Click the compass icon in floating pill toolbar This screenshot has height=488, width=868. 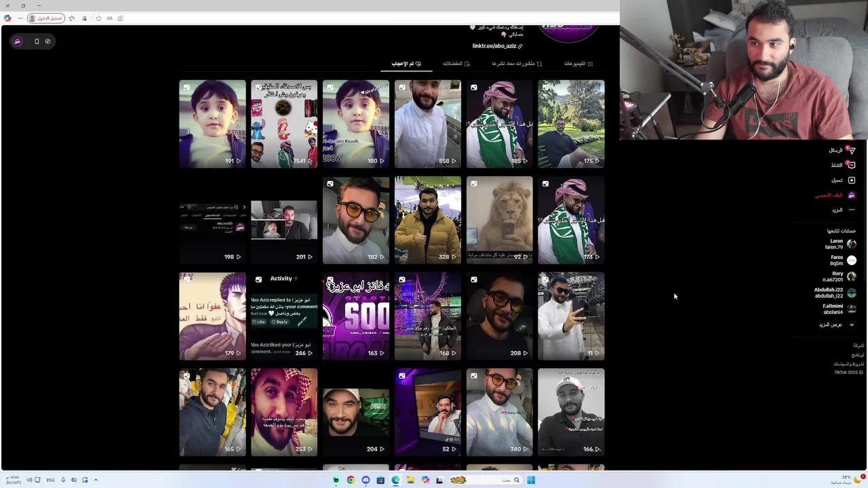pyautogui.click(x=47, y=41)
